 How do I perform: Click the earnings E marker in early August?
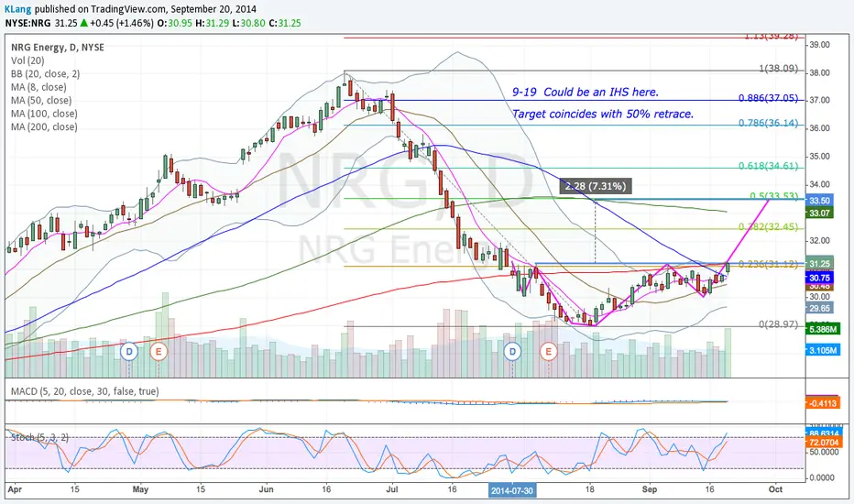[549, 352]
